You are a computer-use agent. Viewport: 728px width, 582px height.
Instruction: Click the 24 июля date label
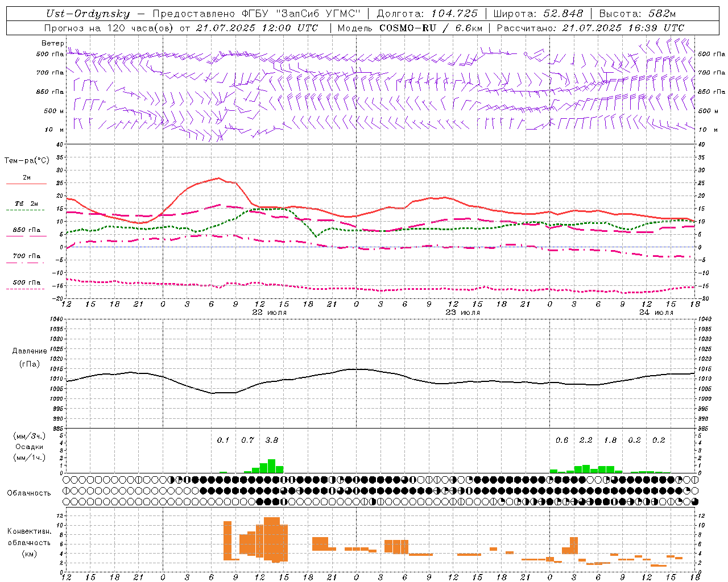656,313
